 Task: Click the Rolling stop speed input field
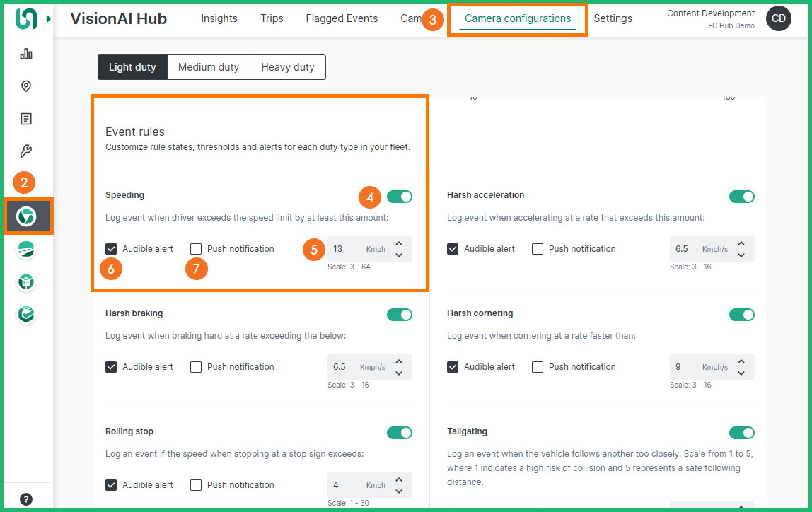345,485
